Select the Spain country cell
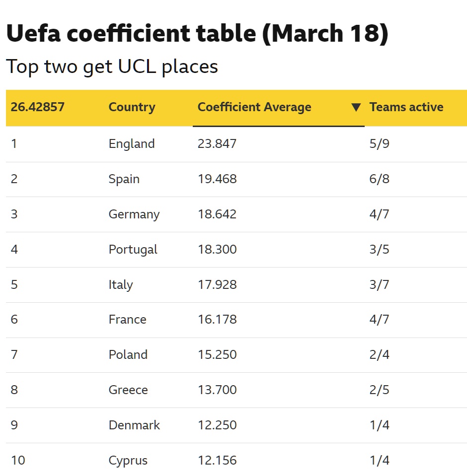467x476 pixels. 124,179
